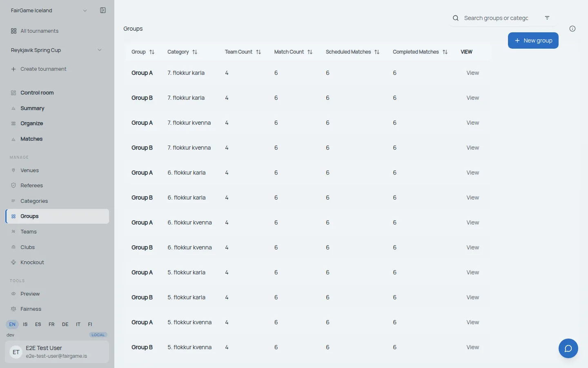This screenshot has width=588, height=368.
Task: Select Group B row of 7. flokkur karla
Action: coord(308,98)
